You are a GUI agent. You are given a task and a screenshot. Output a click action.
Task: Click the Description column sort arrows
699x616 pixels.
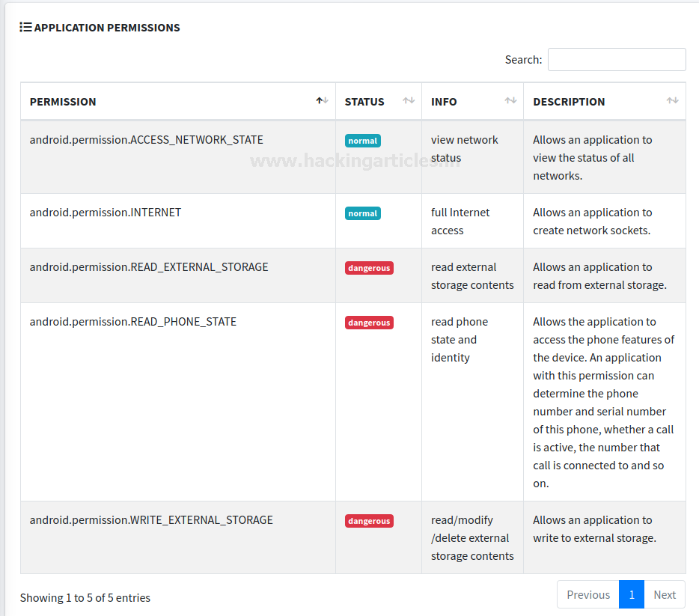[x=672, y=101]
